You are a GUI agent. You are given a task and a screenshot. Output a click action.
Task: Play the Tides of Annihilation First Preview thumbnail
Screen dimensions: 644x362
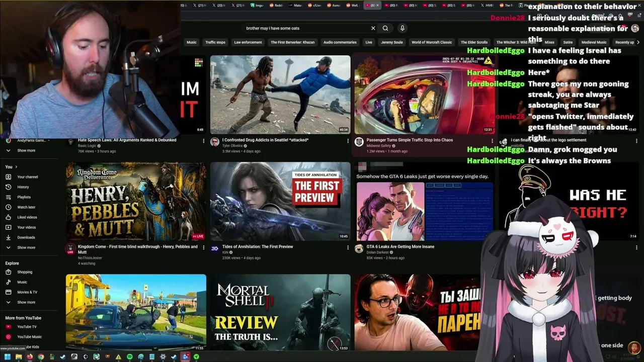point(280,201)
